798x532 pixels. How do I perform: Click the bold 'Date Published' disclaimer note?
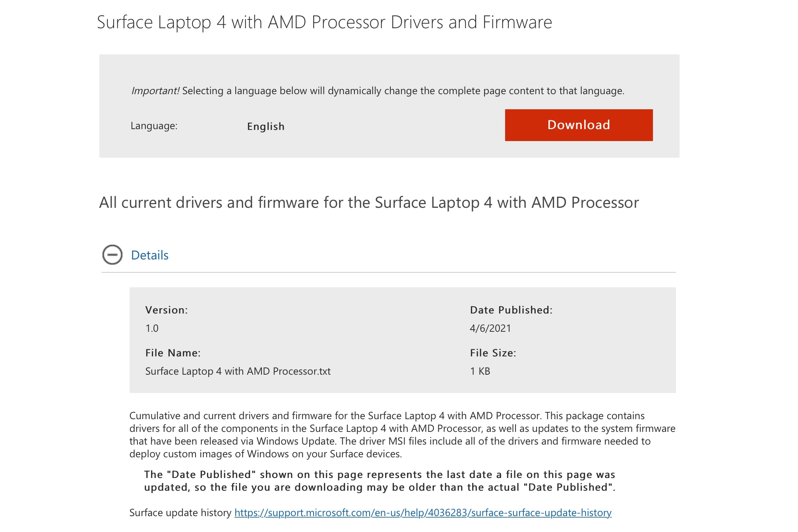pyautogui.click(x=380, y=481)
